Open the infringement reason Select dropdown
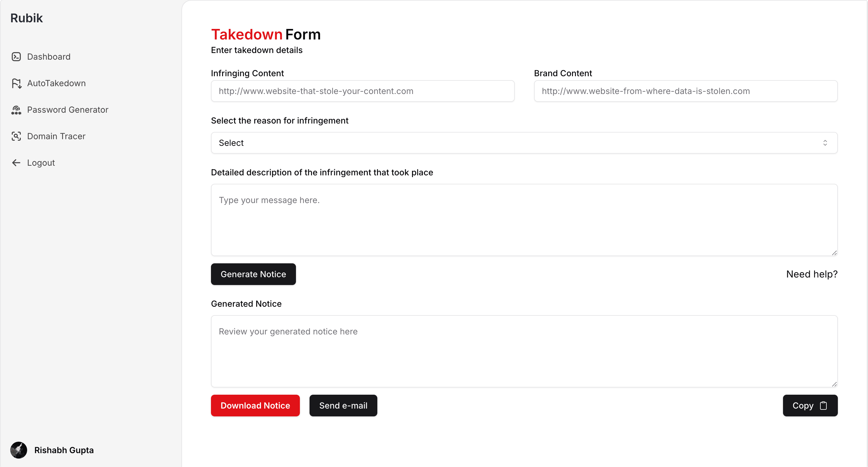The height and width of the screenshot is (467, 868). [524, 143]
